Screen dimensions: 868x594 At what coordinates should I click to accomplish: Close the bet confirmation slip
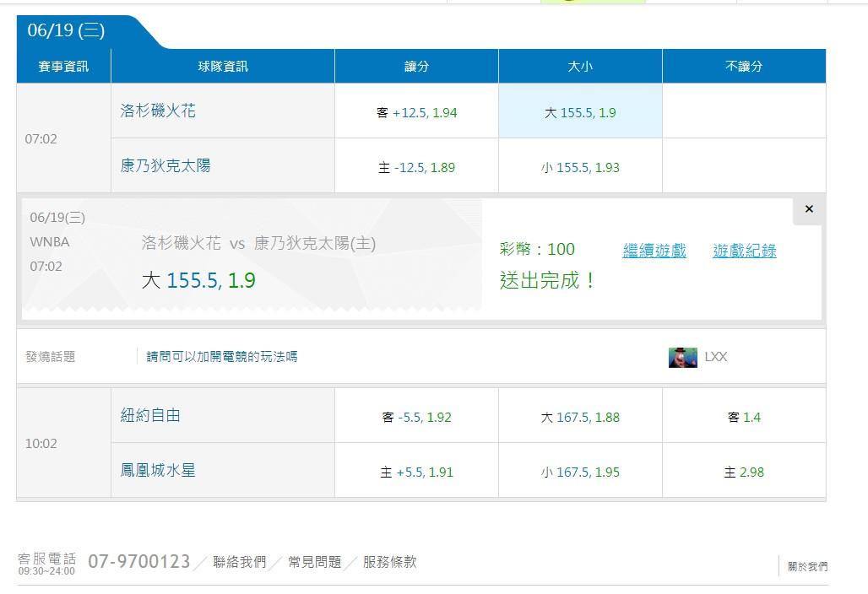point(809,209)
